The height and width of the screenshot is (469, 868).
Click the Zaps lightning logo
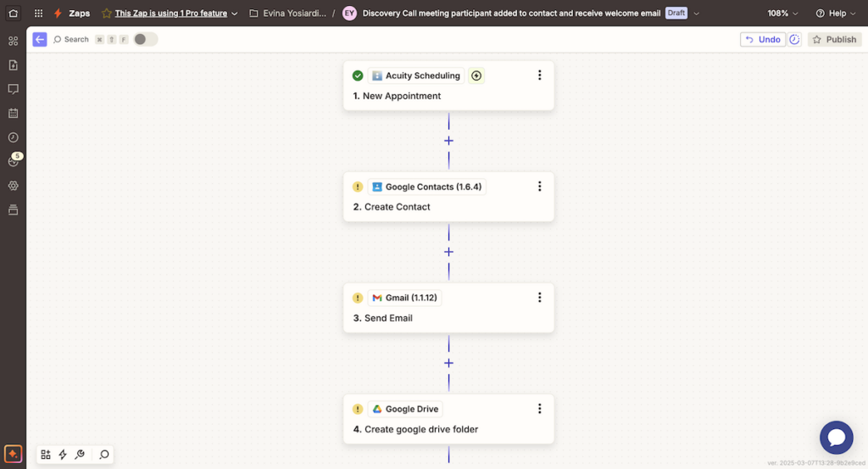click(x=58, y=14)
